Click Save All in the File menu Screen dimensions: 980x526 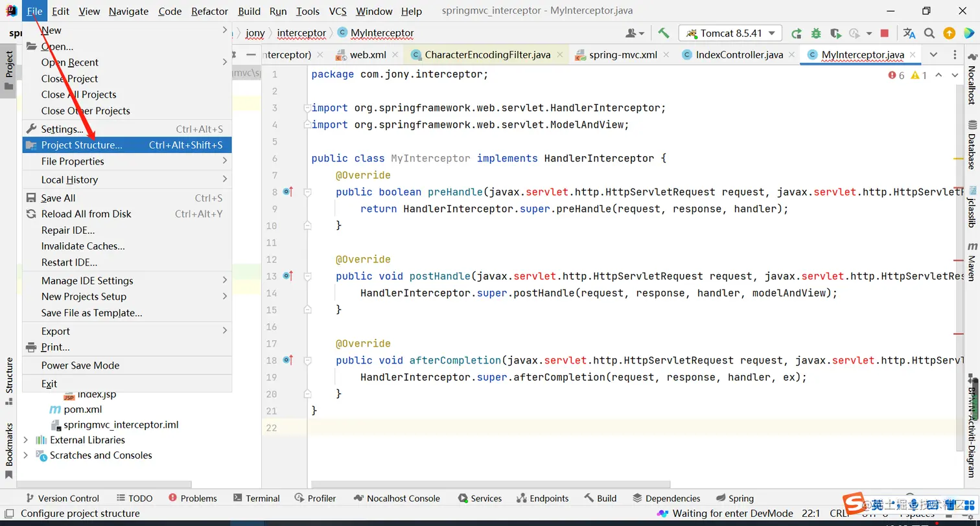[127, 198]
